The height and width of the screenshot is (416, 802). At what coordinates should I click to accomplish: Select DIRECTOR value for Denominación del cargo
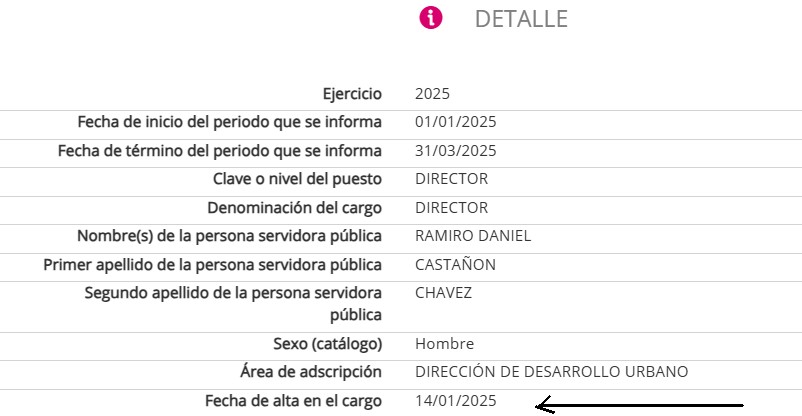tap(451, 208)
